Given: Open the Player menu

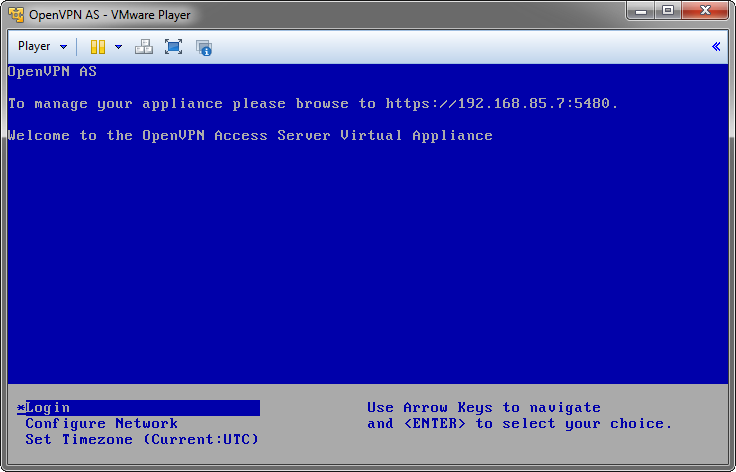Looking at the screenshot, I should 42,46.
